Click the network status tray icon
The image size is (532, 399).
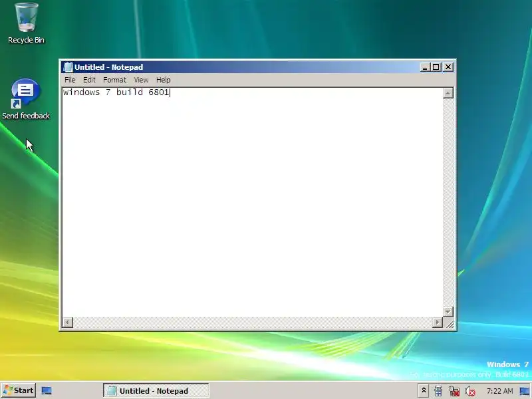click(x=454, y=391)
